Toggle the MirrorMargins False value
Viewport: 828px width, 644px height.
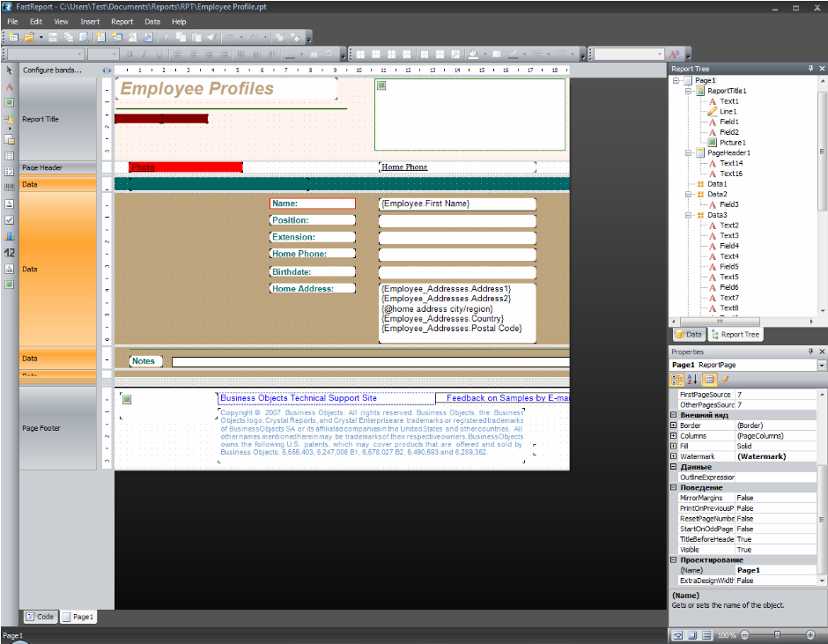[x=745, y=498]
